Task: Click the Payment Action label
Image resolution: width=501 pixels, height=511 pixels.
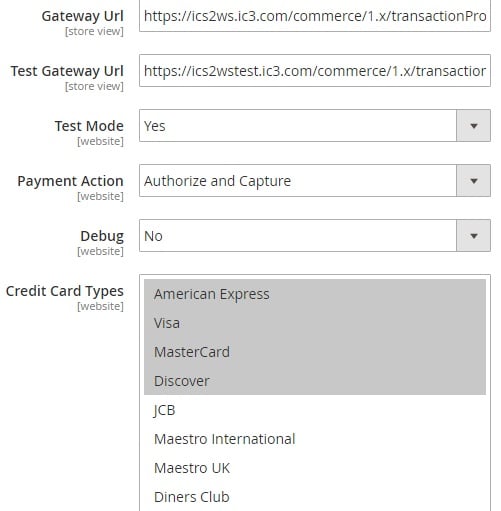Action: 70,181
